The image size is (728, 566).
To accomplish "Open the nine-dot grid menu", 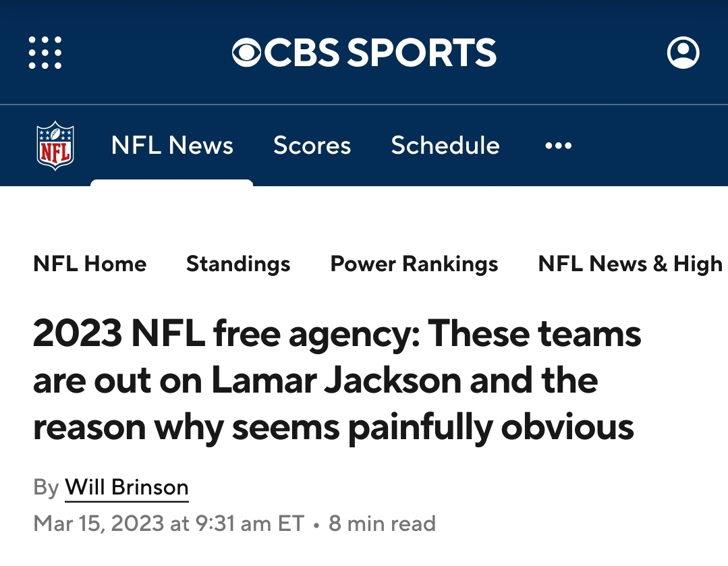I will coord(45,53).
